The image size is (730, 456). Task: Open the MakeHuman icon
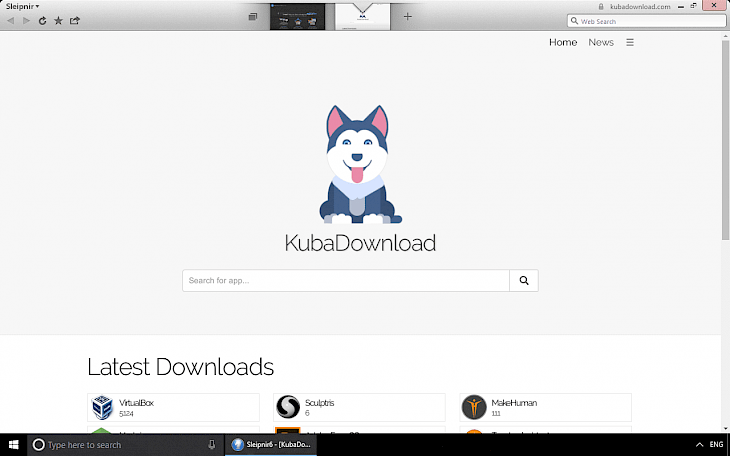click(474, 407)
